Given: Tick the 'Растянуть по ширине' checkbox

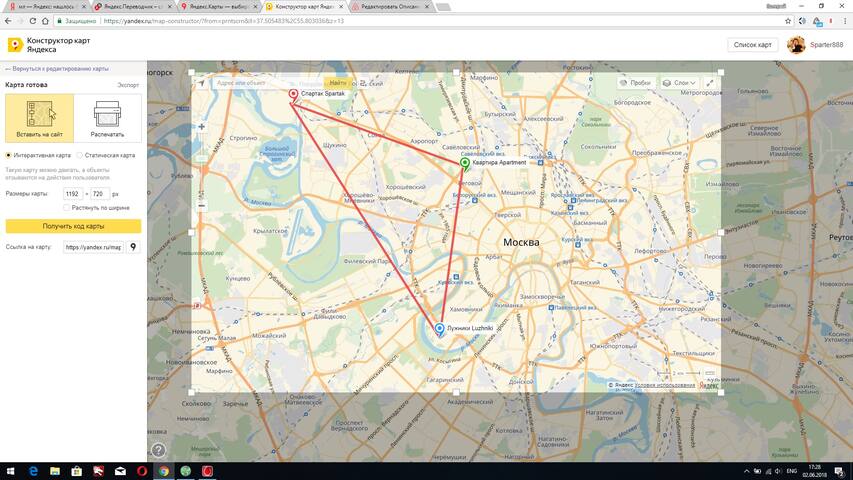Looking at the screenshot, I should point(66,207).
